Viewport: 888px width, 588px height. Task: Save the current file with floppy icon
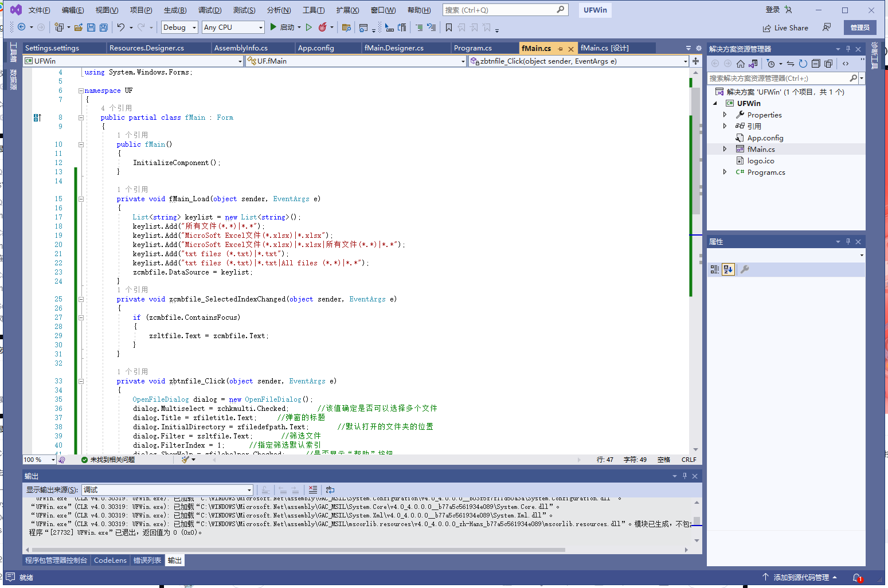(x=92, y=27)
